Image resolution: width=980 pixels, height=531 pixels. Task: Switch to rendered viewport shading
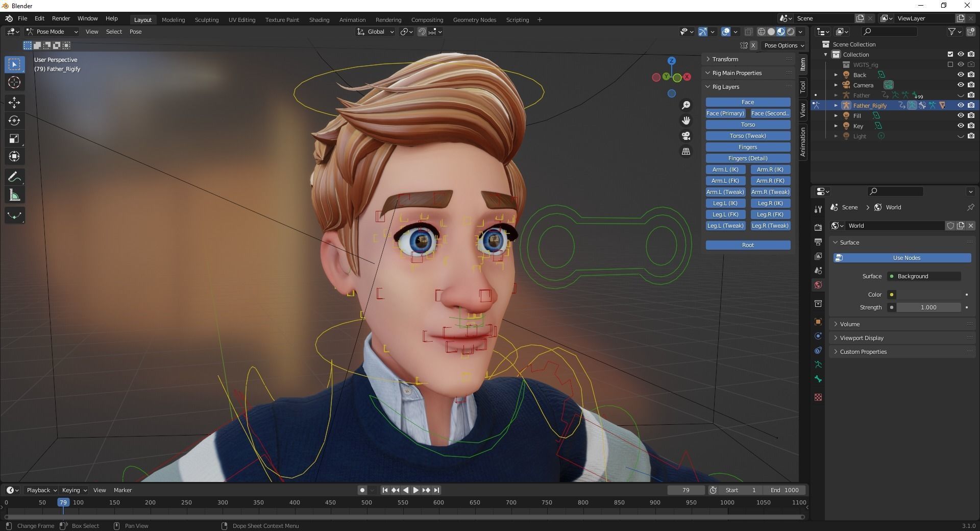(791, 32)
